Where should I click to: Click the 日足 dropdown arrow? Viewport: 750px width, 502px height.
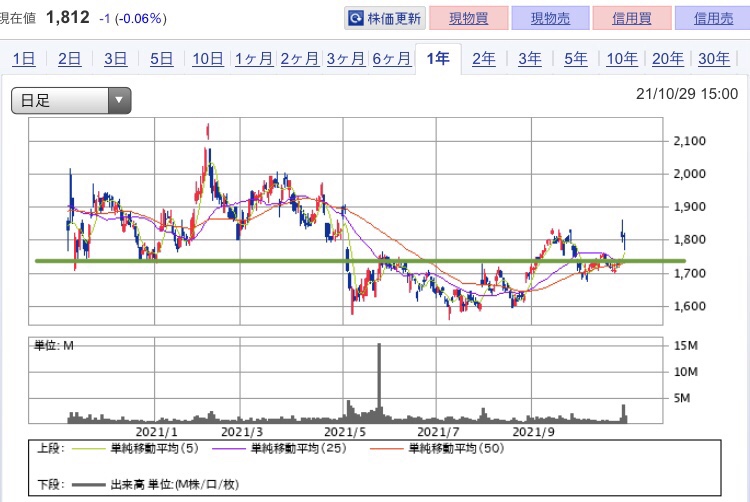coord(120,100)
